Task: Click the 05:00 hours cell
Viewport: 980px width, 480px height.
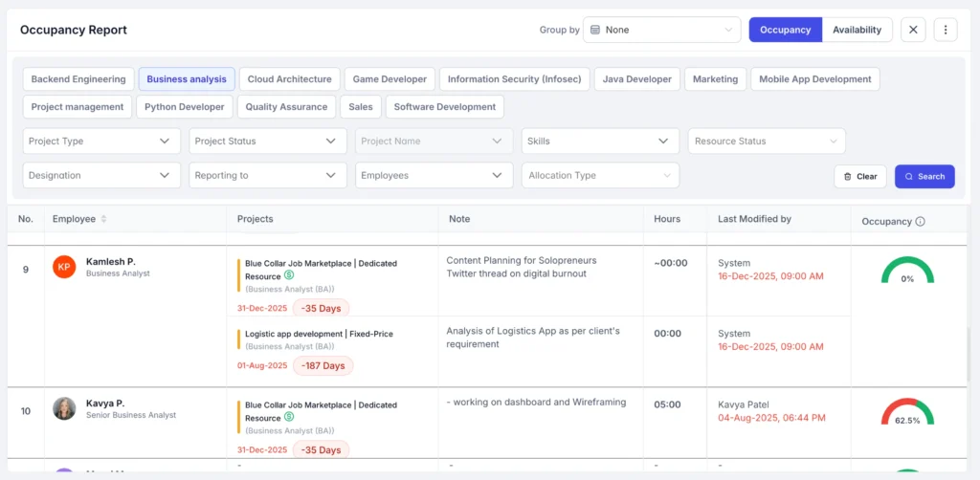Action: tap(667, 404)
